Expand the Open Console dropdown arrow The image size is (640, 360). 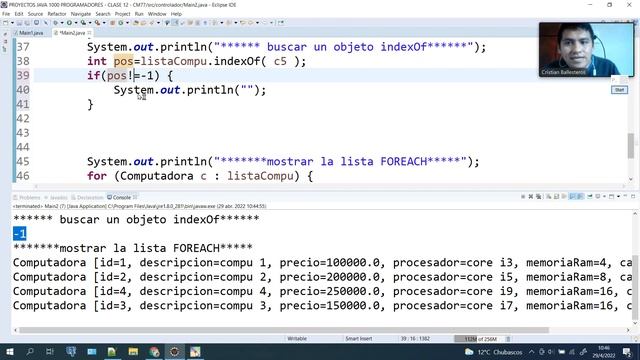[x=619, y=197]
